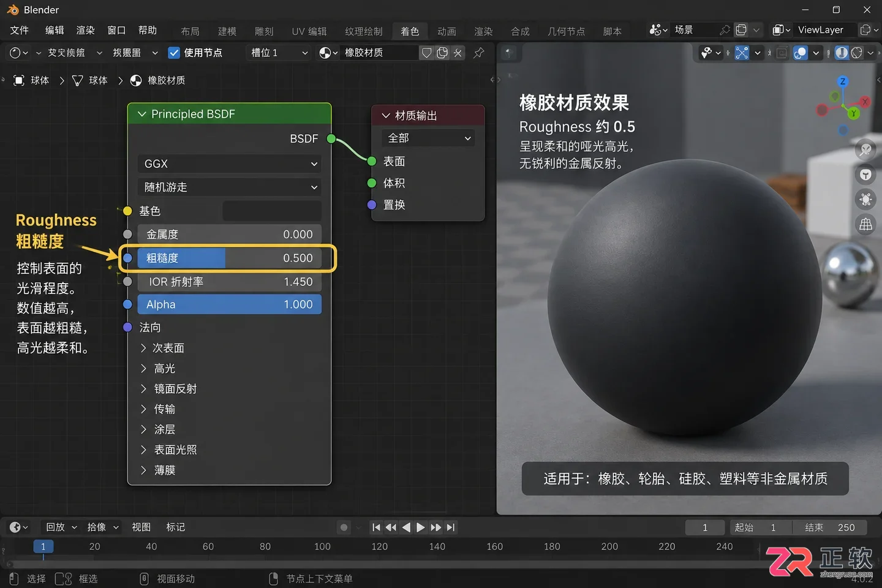The image size is (882, 588).
Task: Click the zoom view magnifier button in viewport
Action: 865,150
